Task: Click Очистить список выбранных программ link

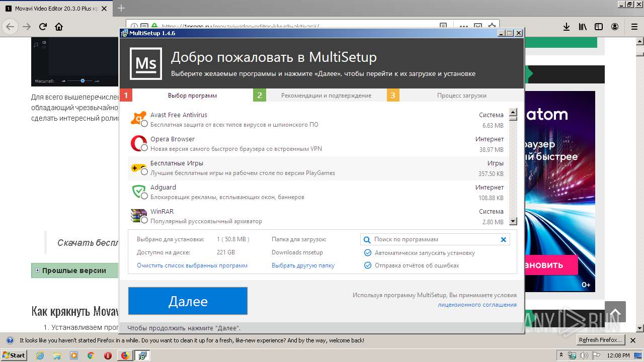Action: 192,265
